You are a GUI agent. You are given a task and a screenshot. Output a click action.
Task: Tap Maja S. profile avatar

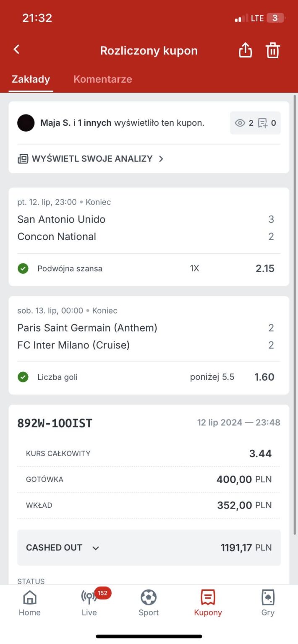pos(26,123)
